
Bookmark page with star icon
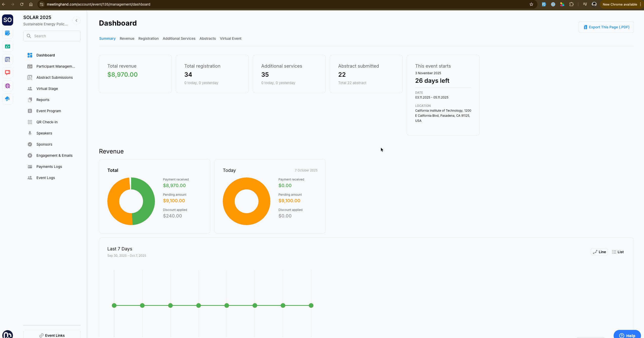tap(531, 4)
